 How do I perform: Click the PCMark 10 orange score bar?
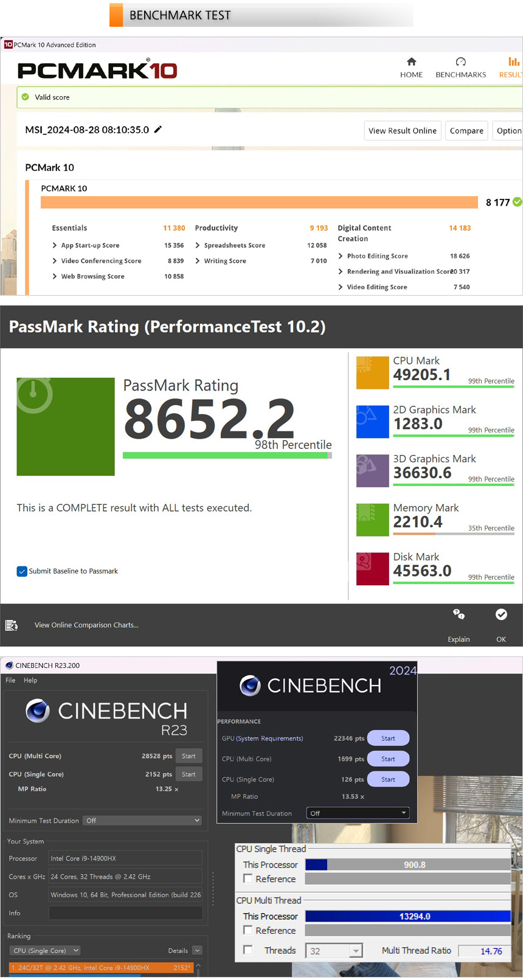[259, 203]
